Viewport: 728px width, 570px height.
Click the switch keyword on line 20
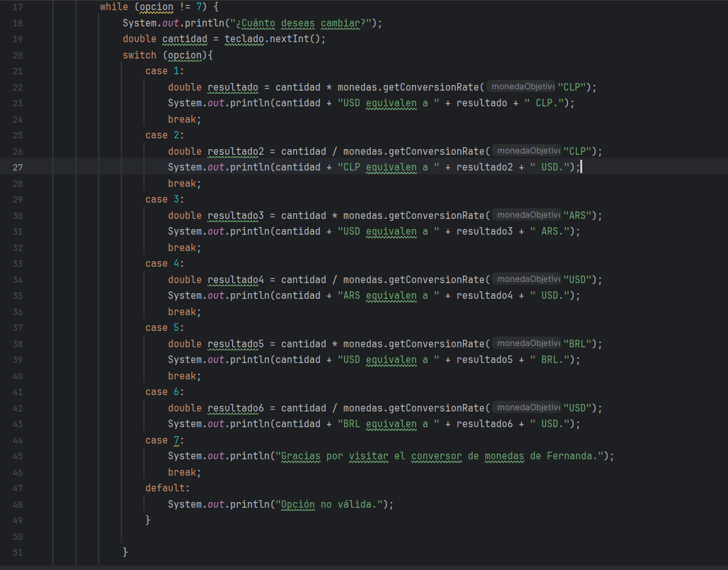coord(140,55)
